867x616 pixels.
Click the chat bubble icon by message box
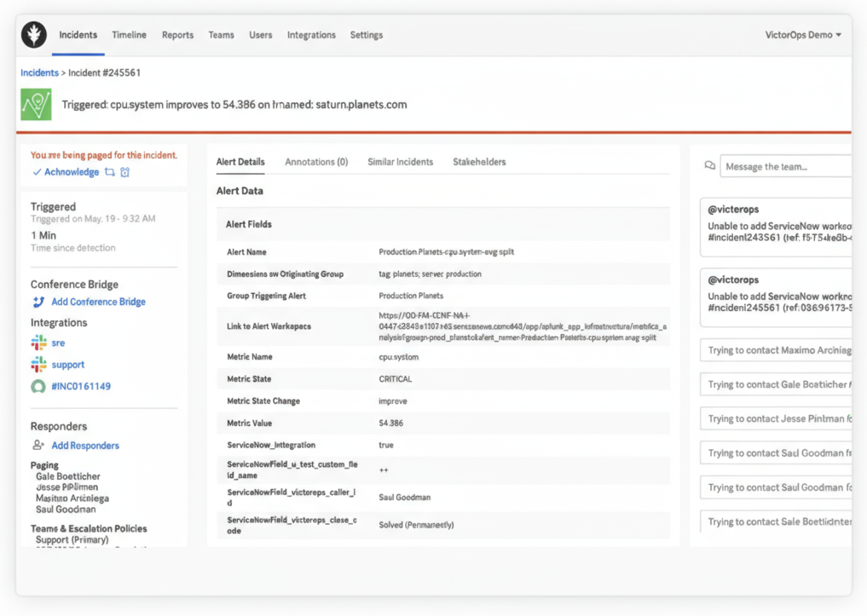[710, 166]
